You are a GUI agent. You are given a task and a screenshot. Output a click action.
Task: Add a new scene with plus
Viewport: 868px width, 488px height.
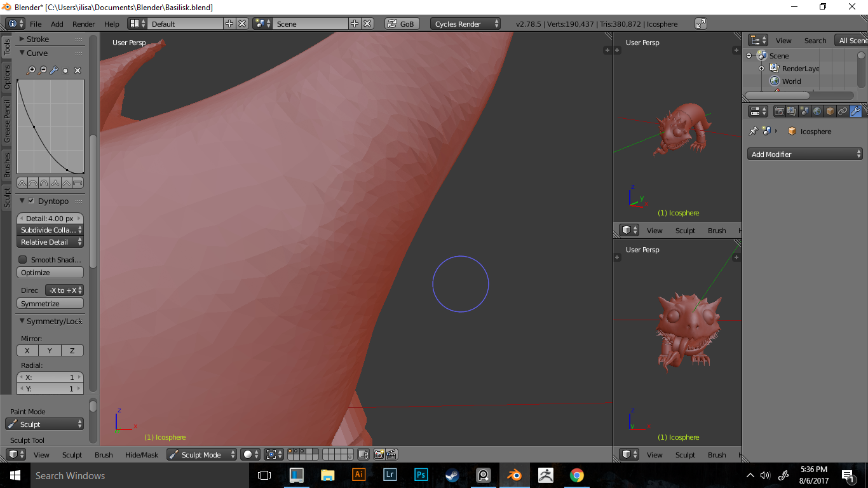pyautogui.click(x=355, y=24)
